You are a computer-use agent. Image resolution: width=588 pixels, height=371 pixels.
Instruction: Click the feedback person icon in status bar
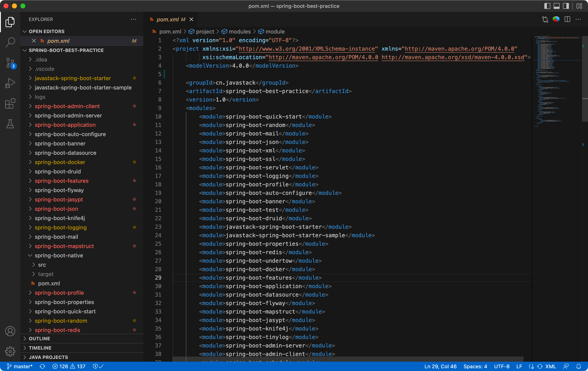[x=566, y=366]
